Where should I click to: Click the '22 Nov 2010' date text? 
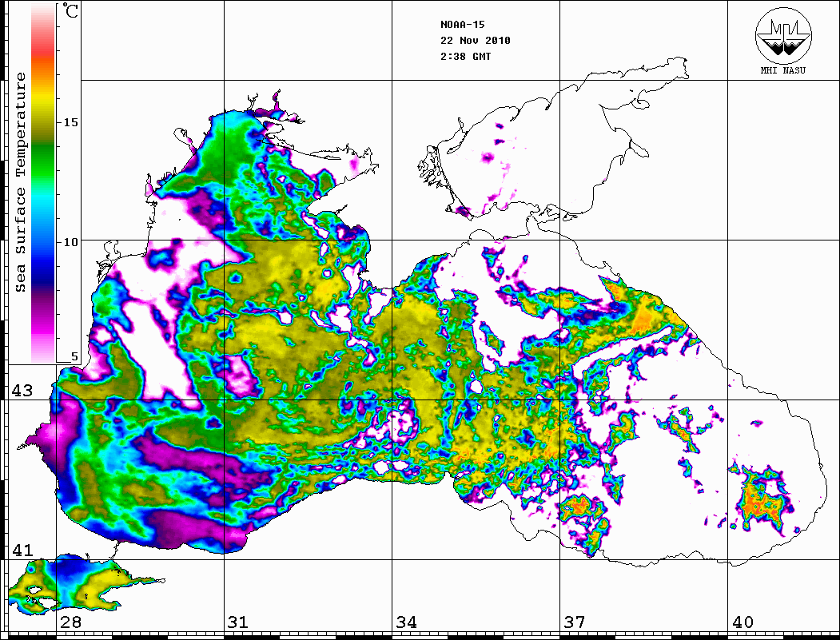(x=476, y=41)
